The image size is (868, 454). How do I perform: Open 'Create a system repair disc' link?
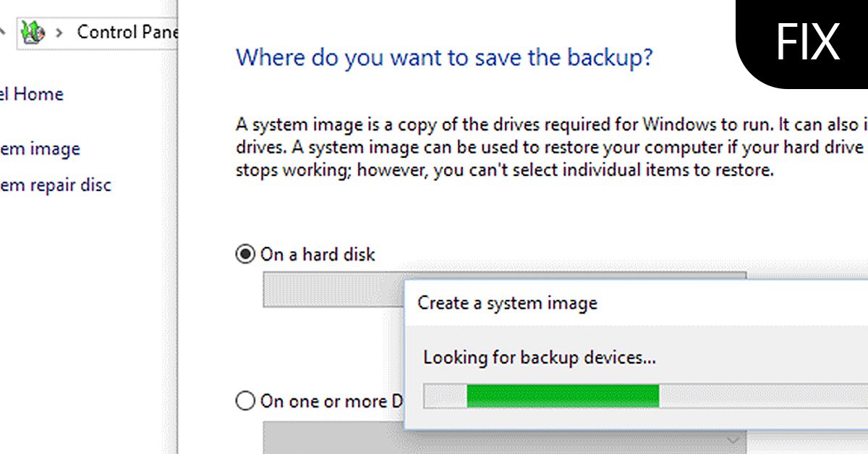(x=55, y=185)
